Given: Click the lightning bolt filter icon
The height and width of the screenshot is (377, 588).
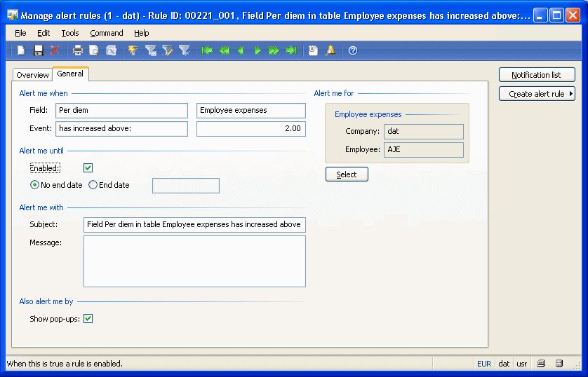Looking at the screenshot, I should (133, 50).
